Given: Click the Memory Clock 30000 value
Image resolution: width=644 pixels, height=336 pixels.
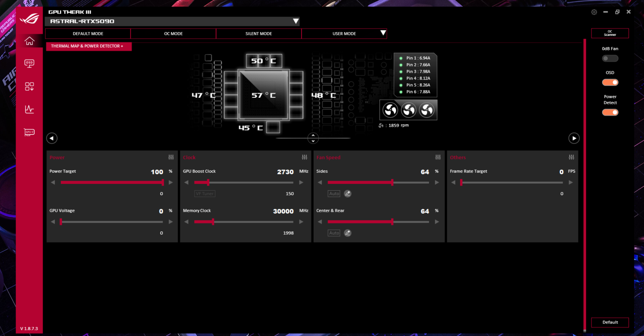Looking at the screenshot, I should pos(283,211).
